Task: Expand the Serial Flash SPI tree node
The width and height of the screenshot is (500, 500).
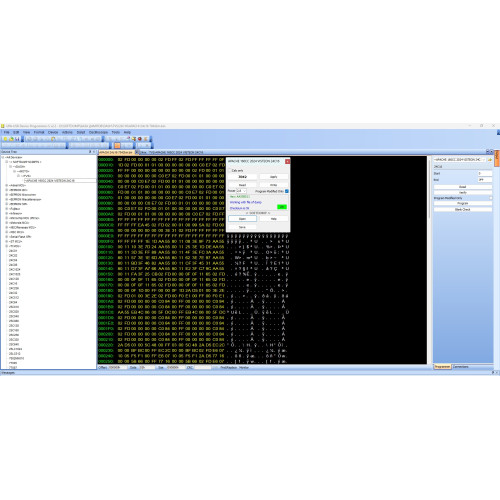Action: [6, 237]
